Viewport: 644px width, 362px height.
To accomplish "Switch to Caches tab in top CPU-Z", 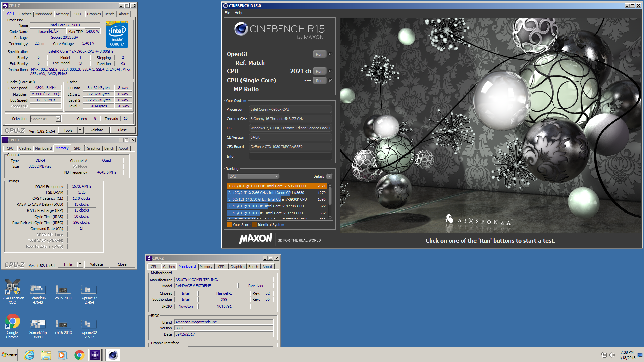I will tap(25, 14).
